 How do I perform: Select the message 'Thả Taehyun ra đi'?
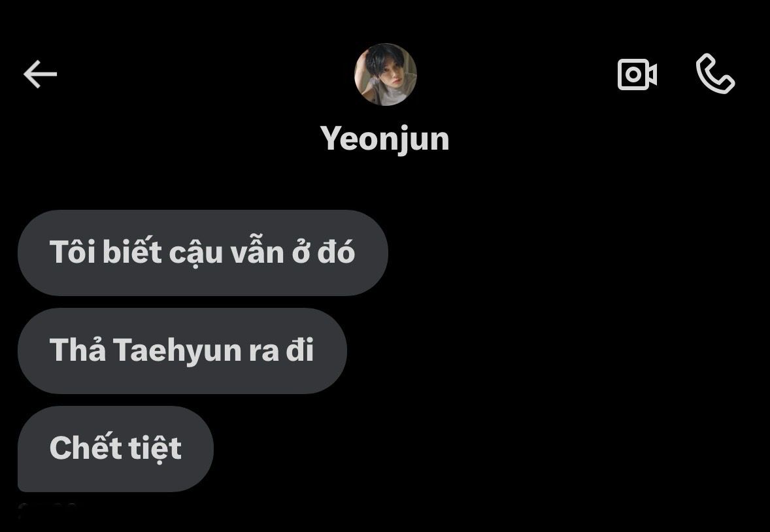coord(182,351)
